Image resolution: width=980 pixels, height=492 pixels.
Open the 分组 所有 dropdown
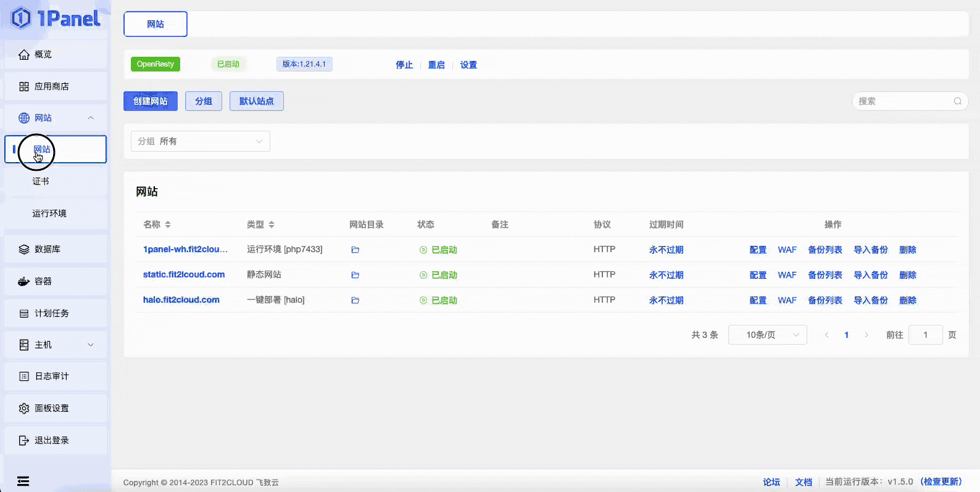(x=201, y=141)
